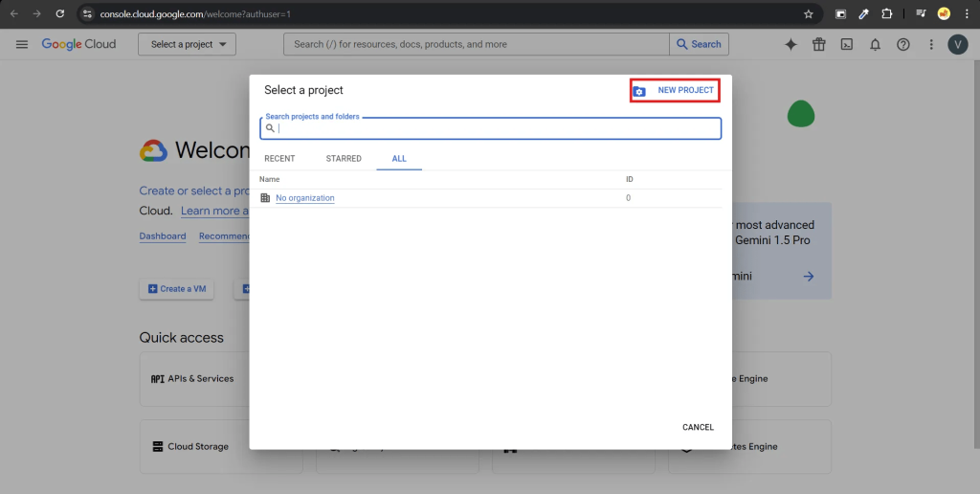
Task: Open the hamburger navigation menu
Action: 21,44
